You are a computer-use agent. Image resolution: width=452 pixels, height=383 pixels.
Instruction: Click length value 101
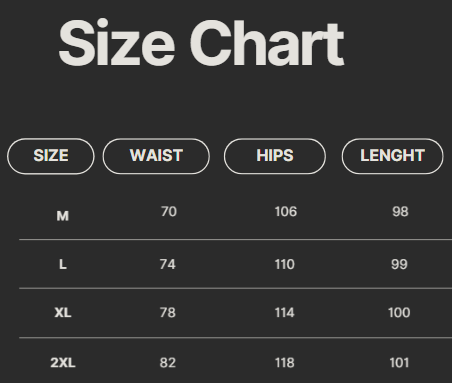(399, 363)
